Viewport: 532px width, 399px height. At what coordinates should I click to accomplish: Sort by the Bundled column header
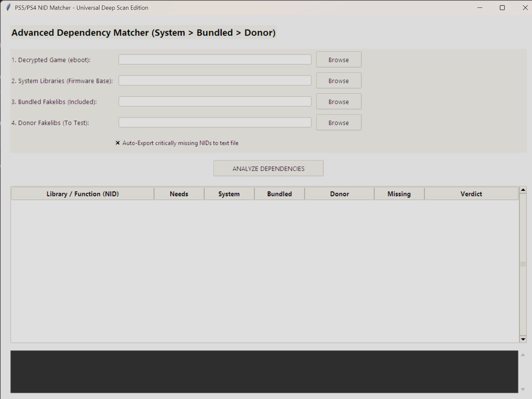(279, 194)
